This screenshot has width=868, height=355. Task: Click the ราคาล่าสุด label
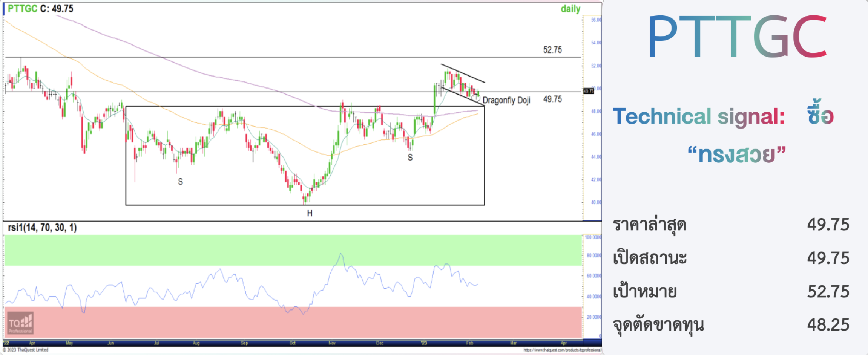tap(649, 225)
